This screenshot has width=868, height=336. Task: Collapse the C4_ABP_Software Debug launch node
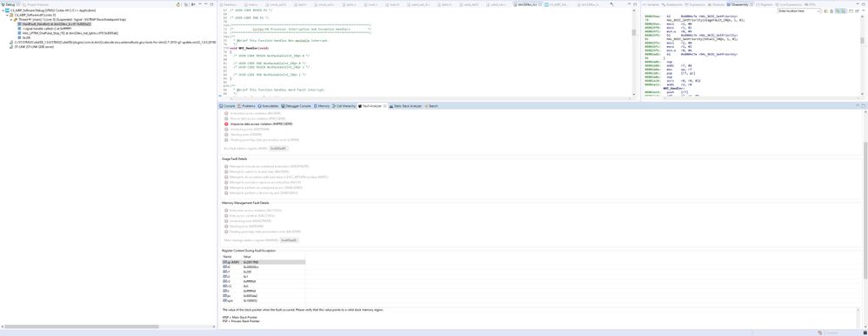pyautogui.click(x=3, y=10)
